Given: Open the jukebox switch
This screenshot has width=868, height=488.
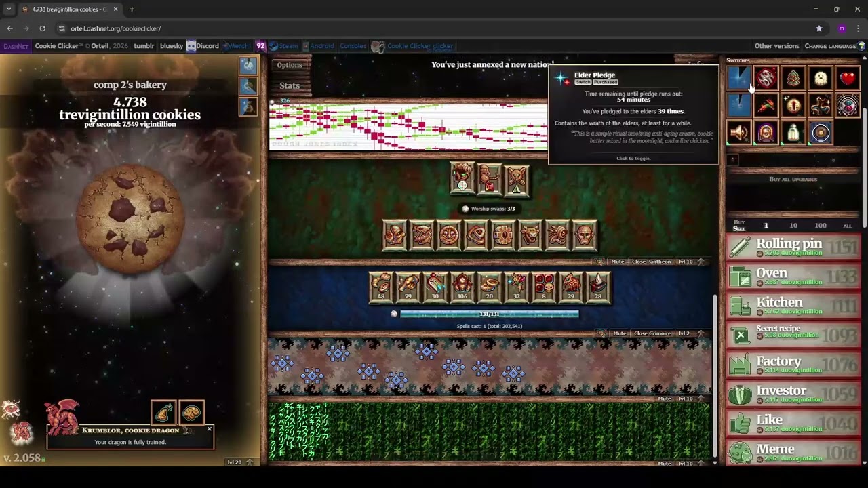Looking at the screenshot, I should (x=766, y=133).
